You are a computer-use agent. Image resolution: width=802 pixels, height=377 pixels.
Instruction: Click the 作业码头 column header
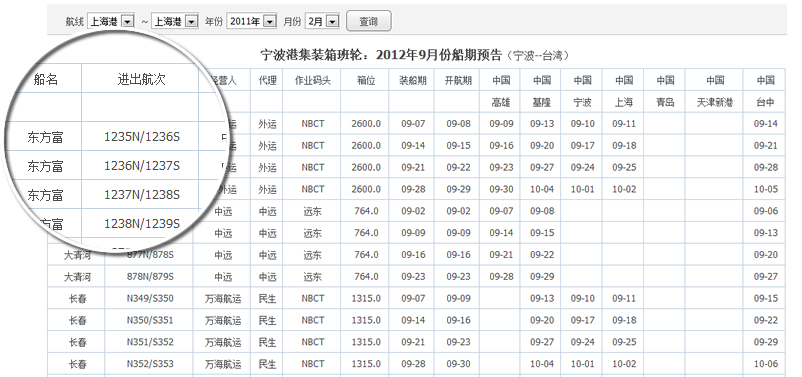click(x=313, y=80)
